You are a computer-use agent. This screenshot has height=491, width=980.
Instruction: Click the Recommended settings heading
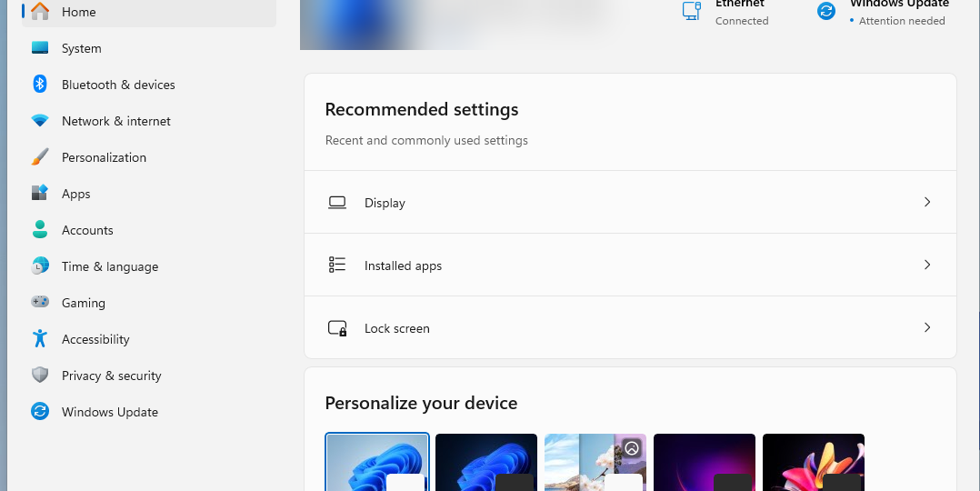coord(422,109)
